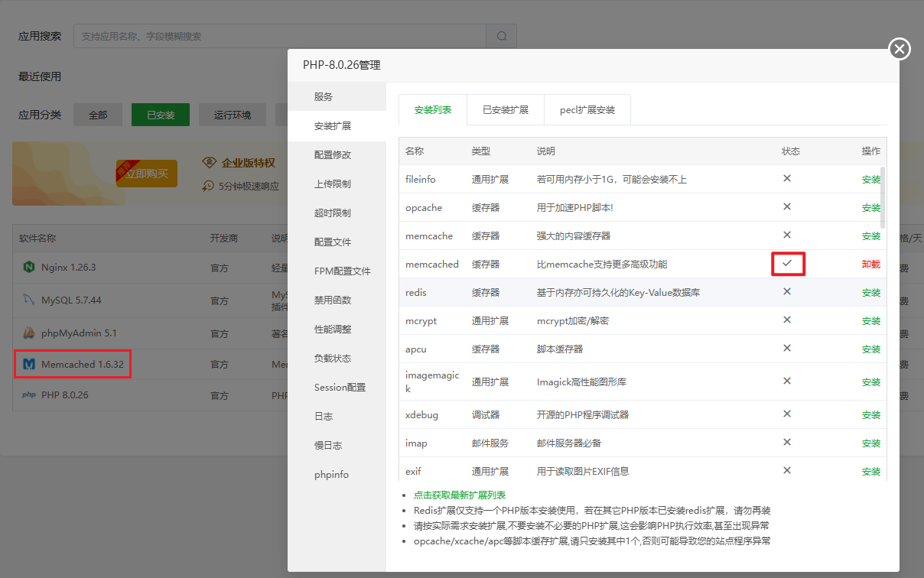The image size is (924, 578).
Task: Click the fast response chat icon
Action: pyautogui.click(x=208, y=186)
